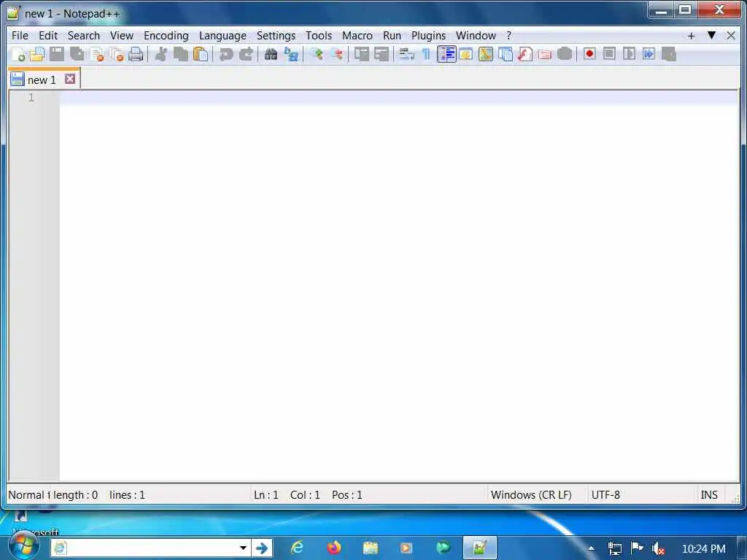Close current document via menu bar X
Viewport: 747px width, 560px height.
point(731,36)
